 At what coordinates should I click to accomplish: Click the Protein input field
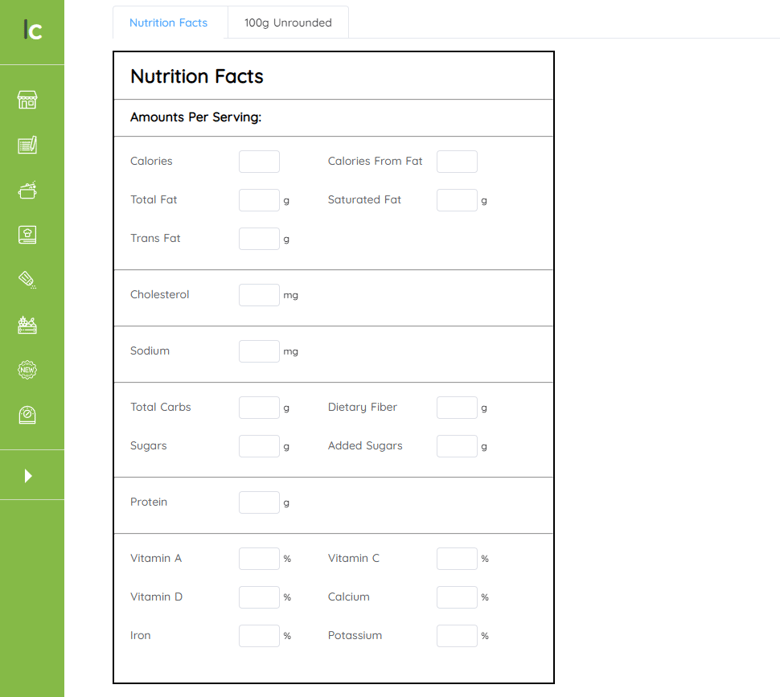[x=259, y=502]
